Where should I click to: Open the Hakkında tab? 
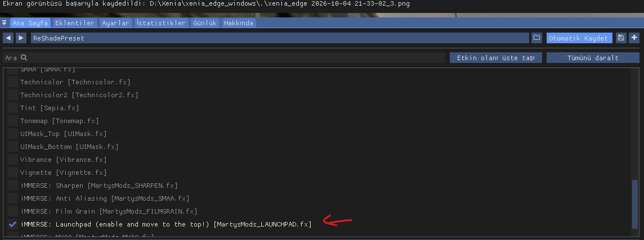tap(239, 23)
